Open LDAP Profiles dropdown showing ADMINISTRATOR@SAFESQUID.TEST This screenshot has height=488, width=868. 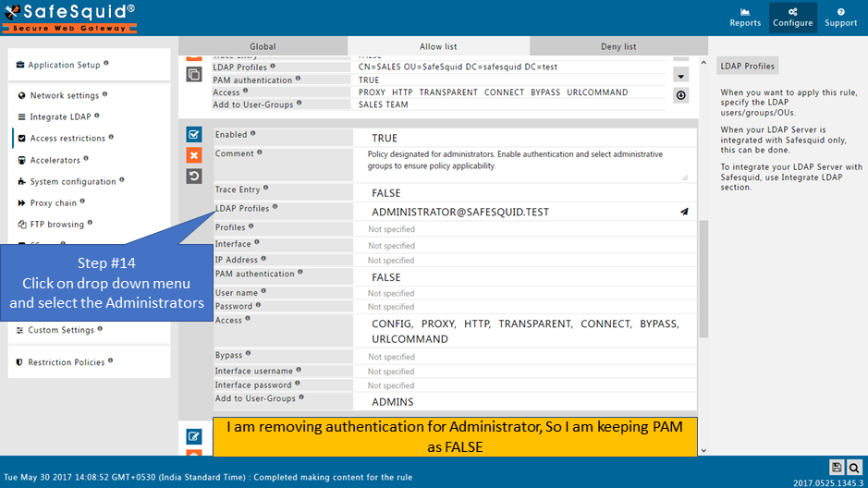click(525, 212)
